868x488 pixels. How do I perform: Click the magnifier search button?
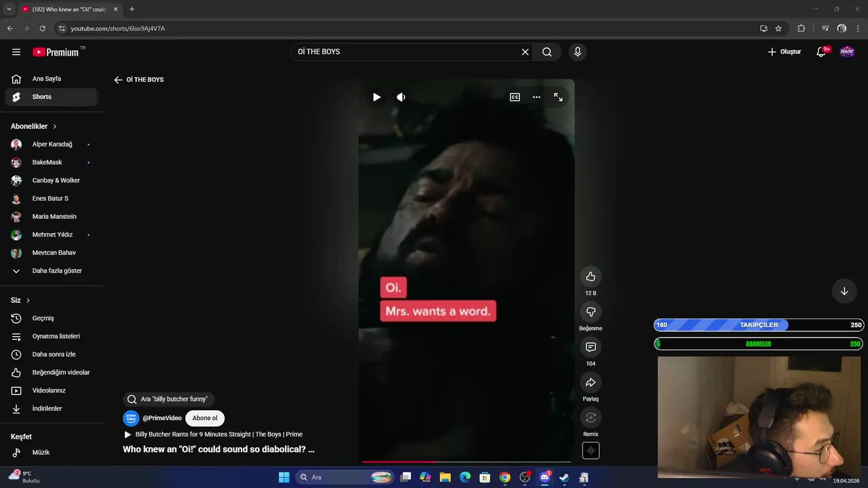click(x=547, y=52)
